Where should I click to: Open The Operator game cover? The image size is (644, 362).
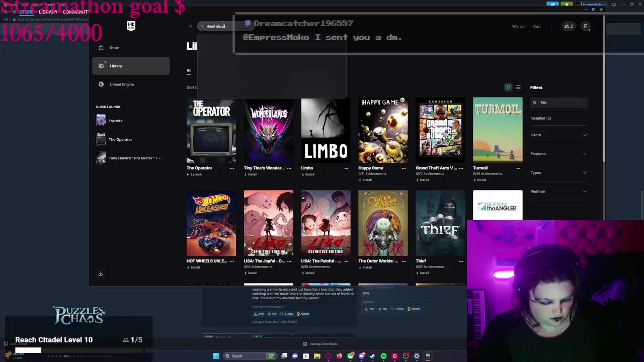211,130
